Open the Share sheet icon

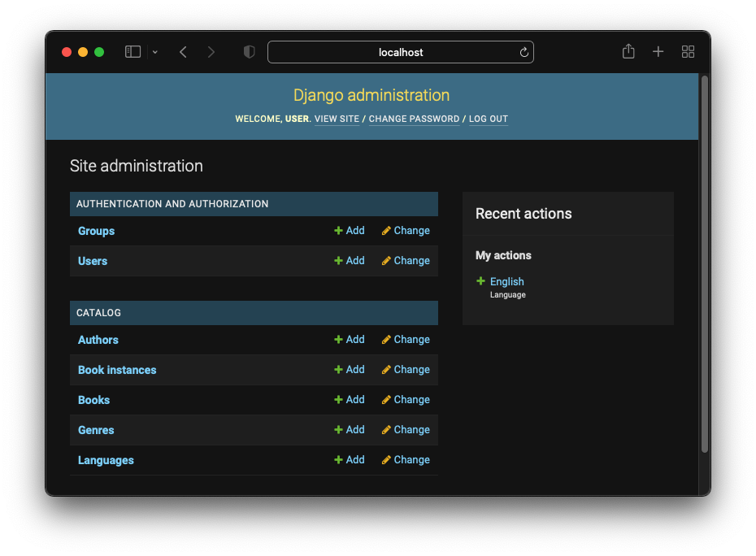coord(628,51)
